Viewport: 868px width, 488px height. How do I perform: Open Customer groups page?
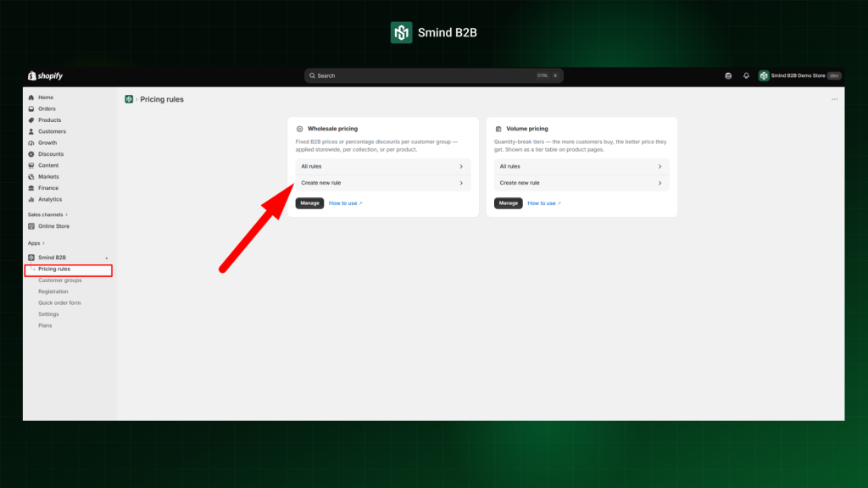(59, 280)
